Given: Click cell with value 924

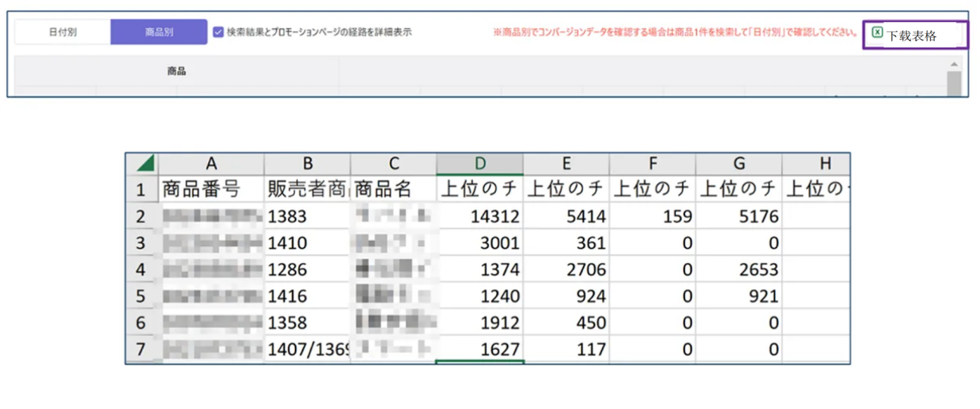Looking at the screenshot, I should click(566, 296).
